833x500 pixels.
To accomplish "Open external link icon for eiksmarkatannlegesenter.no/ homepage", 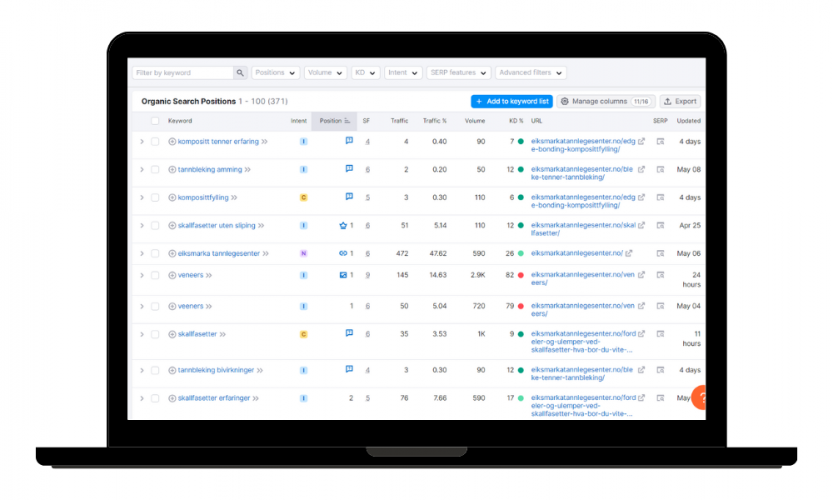I will pos(629,253).
